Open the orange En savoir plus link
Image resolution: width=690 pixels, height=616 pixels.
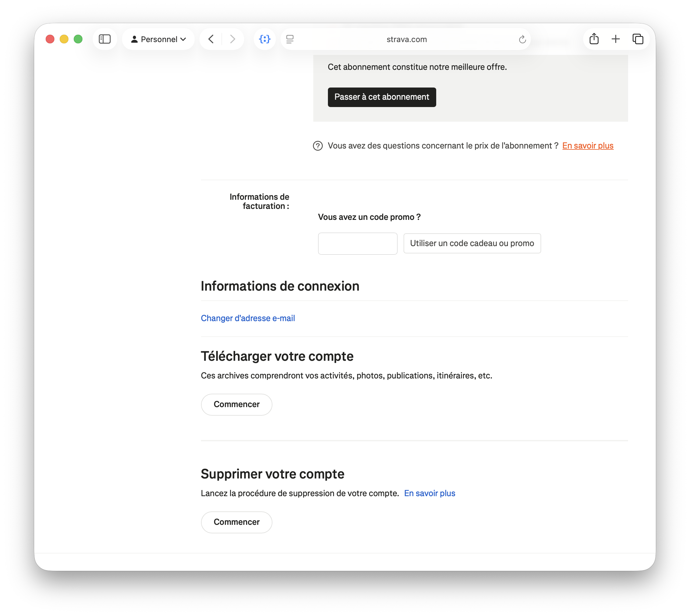pos(588,146)
